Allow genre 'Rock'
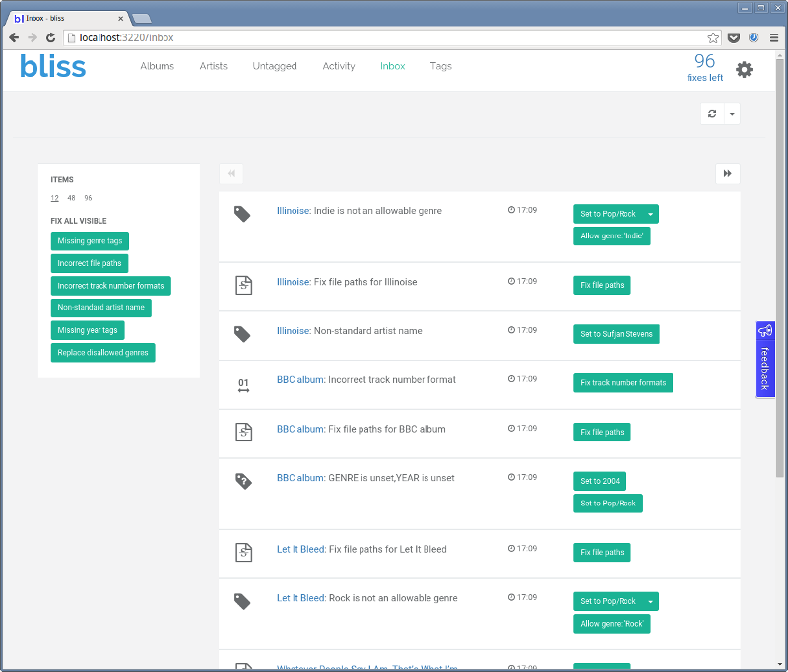This screenshot has height=672, width=788. 612,624
